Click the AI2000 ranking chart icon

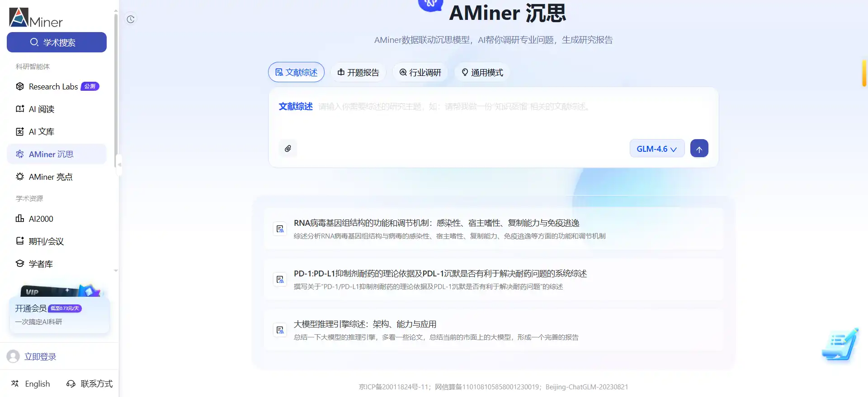click(20, 219)
